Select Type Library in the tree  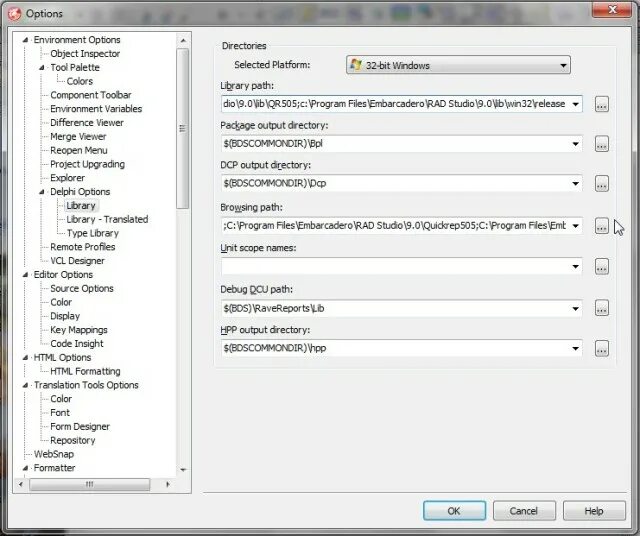click(93, 234)
